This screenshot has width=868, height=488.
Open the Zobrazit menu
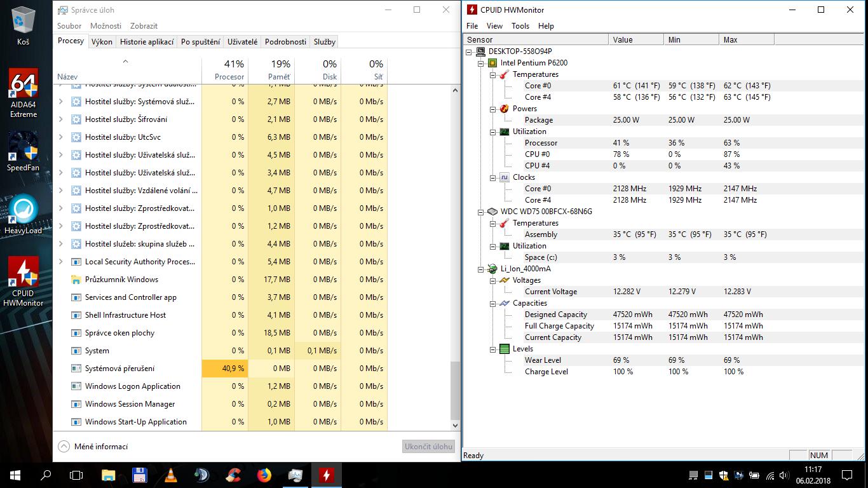click(144, 26)
